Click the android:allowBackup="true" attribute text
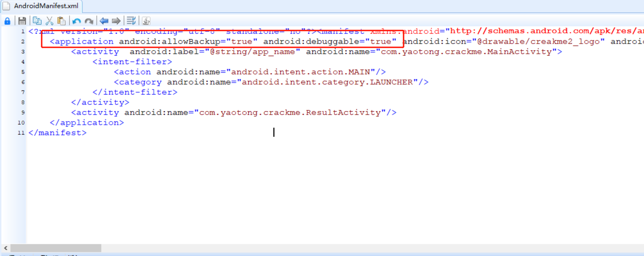This screenshot has width=644, height=256. [x=188, y=42]
